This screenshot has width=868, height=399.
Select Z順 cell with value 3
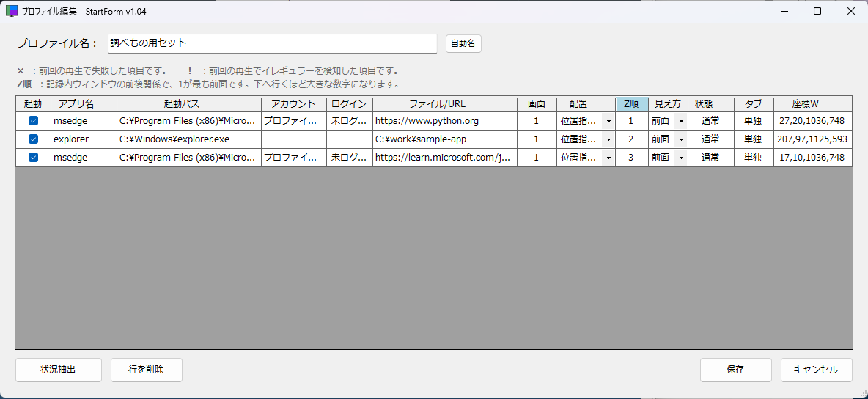click(x=632, y=158)
